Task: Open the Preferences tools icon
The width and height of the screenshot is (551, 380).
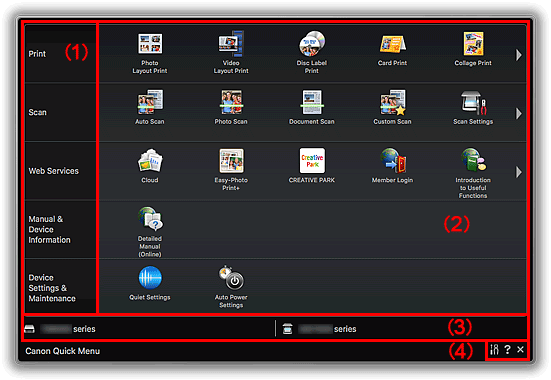Action: click(x=494, y=349)
